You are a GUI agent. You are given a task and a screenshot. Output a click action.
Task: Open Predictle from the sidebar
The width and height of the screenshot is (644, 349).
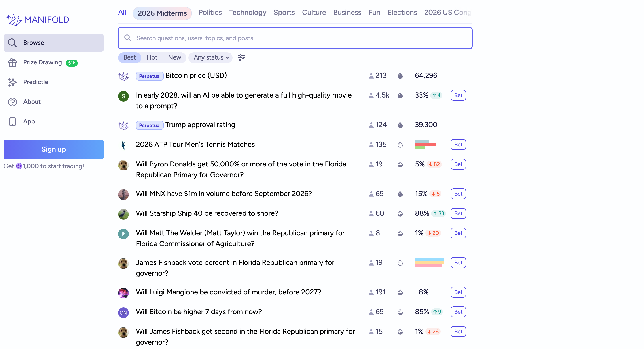pos(53,82)
